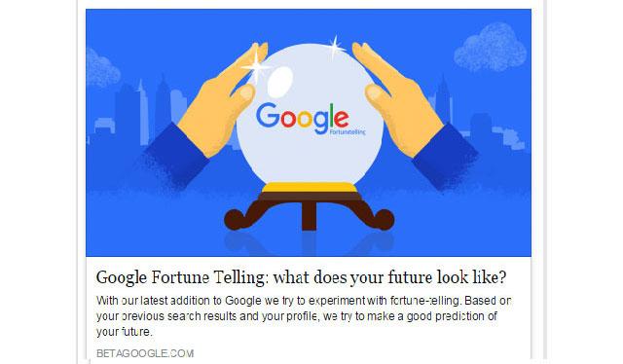Click the cloud at left image edge
The width and height of the screenshot is (623, 364).
pyautogui.click(x=101, y=68)
